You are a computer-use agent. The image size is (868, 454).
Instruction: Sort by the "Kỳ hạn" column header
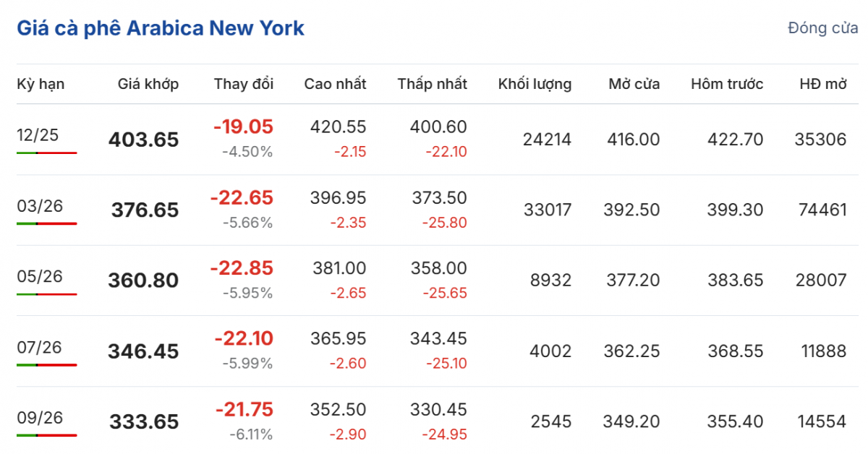tap(41, 84)
